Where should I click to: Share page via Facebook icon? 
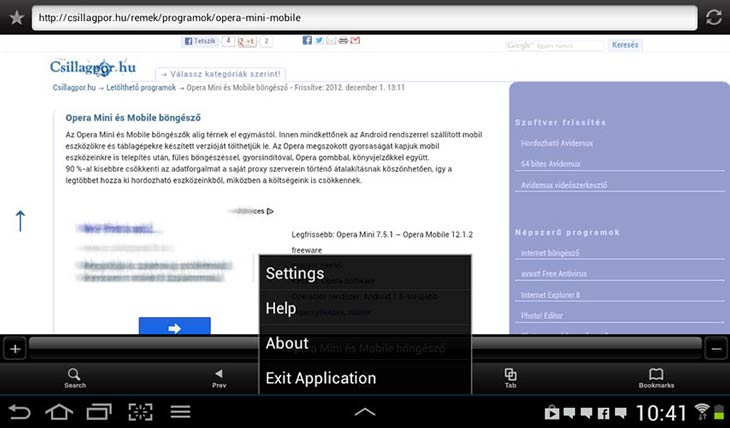(307, 41)
